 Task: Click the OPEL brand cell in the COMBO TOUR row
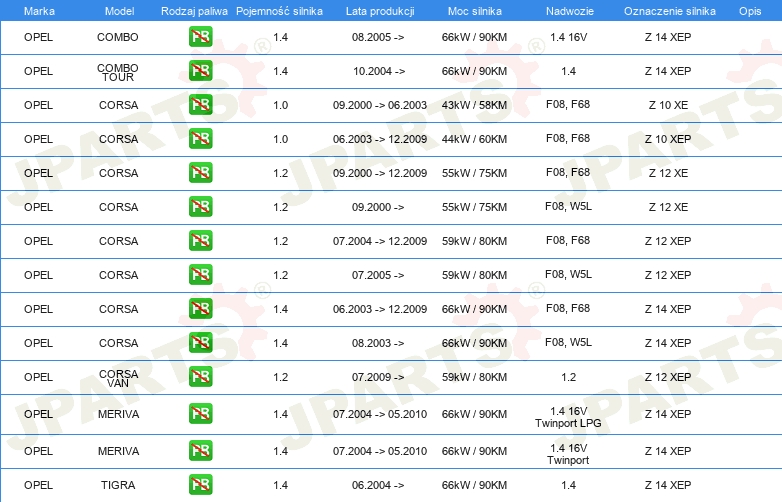point(38,71)
